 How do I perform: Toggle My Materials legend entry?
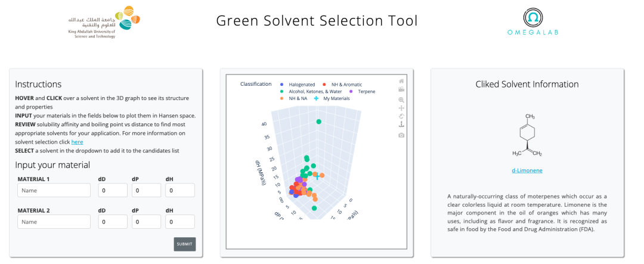pos(332,98)
